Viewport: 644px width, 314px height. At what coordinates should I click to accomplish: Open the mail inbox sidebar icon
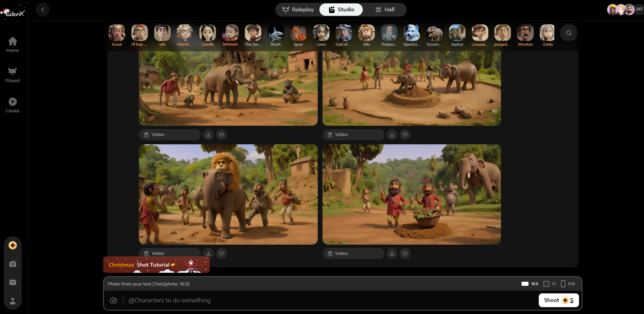[x=13, y=282]
